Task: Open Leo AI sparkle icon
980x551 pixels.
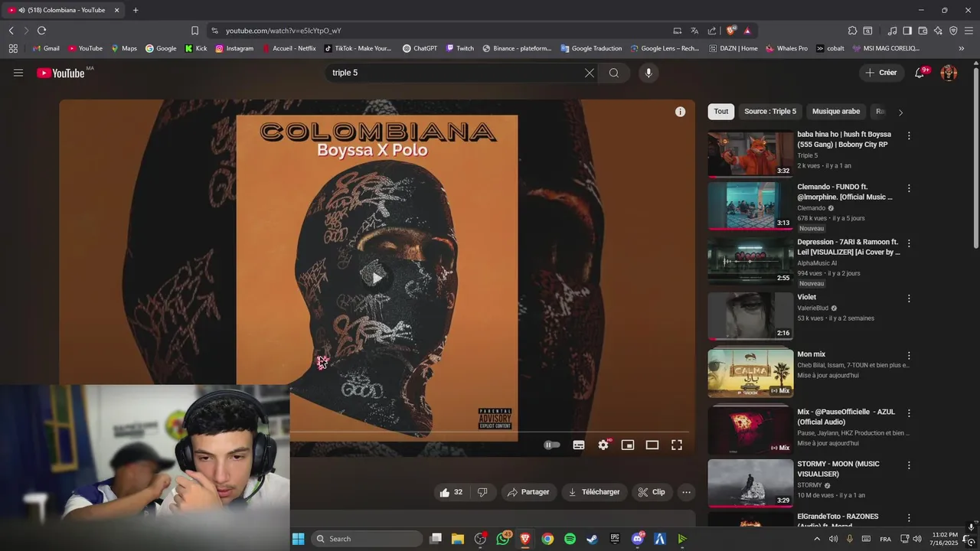Action: click(938, 31)
